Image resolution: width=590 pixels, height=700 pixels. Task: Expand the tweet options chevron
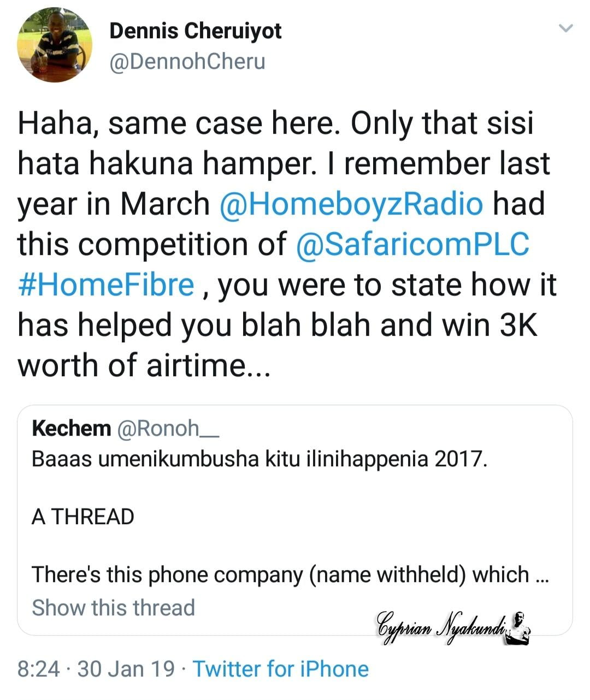pyautogui.click(x=567, y=28)
